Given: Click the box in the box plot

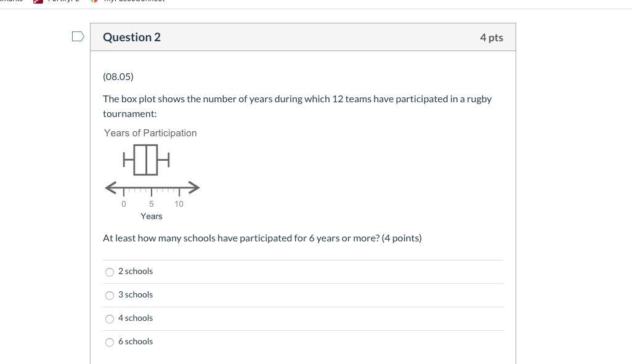Looking at the screenshot, I should click(x=146, y=160).
